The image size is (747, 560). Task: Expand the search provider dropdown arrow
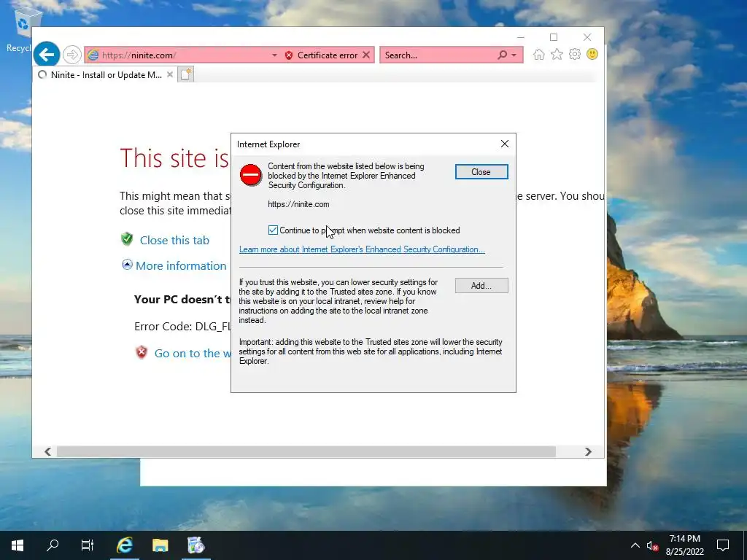point(514,55)
